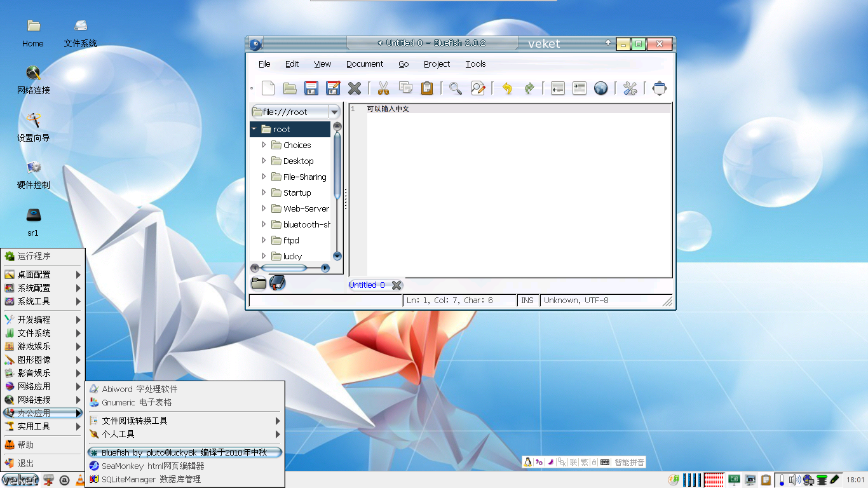Open the Go menu
The width and height of the screenshot is (868, 488).
click(403, 64)
